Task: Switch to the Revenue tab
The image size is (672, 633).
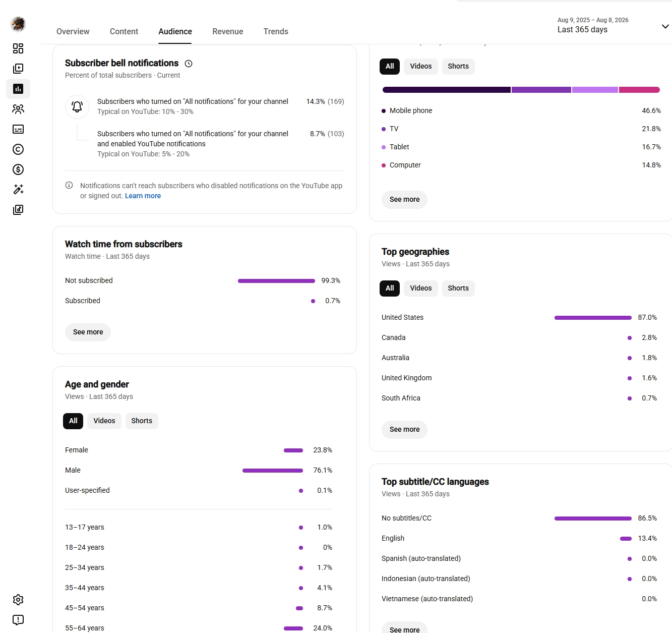Action: point(228,31)
